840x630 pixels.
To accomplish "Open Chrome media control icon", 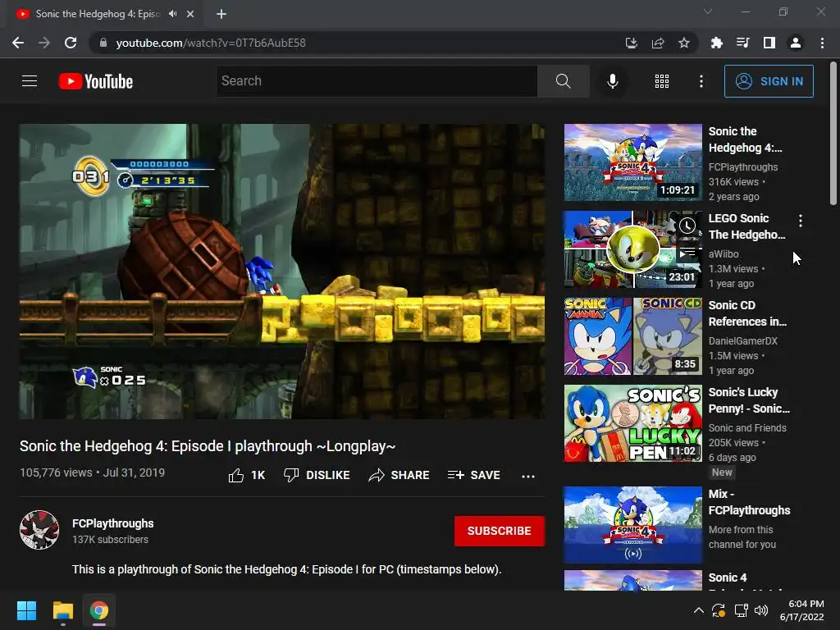I will click(x=742, y=43).
